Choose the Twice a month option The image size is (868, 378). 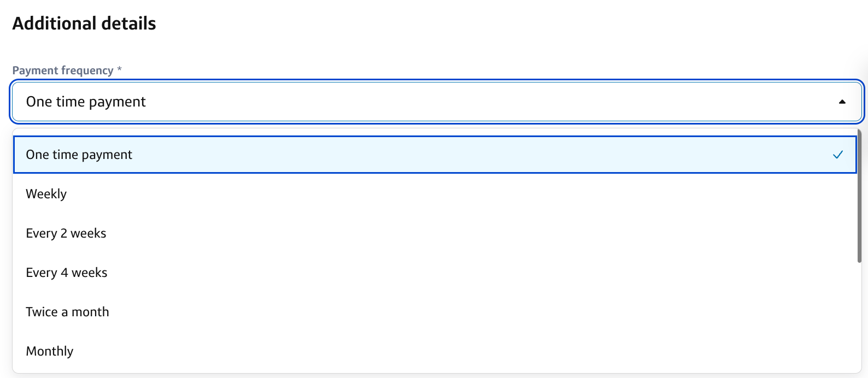[x=68, y=312]
